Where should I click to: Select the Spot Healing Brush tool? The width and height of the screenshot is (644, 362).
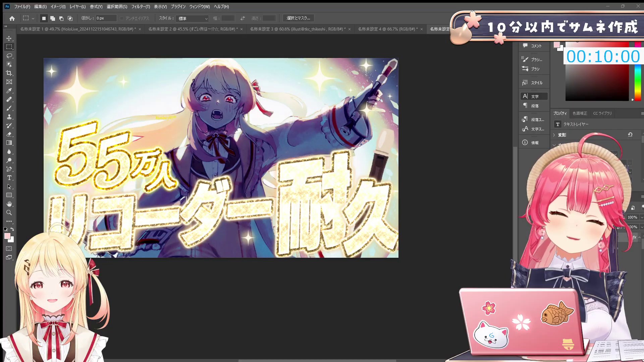click(9, 99)
